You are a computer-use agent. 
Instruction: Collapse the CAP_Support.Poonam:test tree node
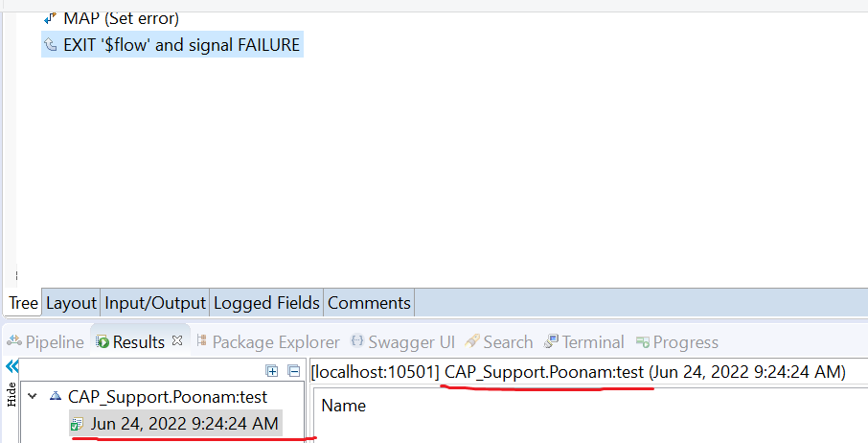pos(33,396)
